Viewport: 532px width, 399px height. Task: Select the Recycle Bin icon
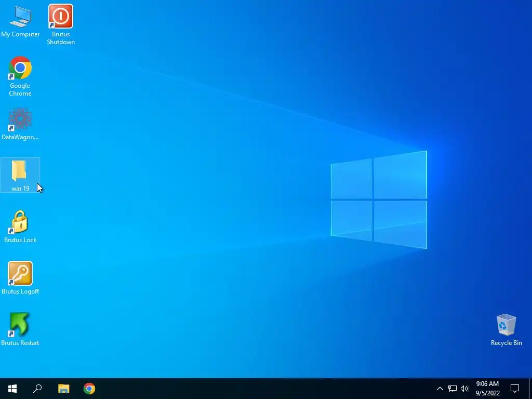tap(506, 330)
